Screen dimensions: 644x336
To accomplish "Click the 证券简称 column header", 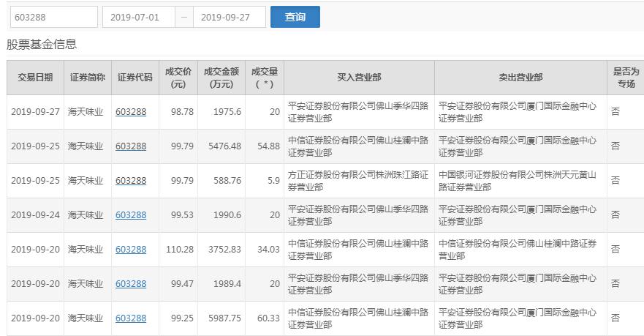I will pyautogui.click(x=88, y=78).
